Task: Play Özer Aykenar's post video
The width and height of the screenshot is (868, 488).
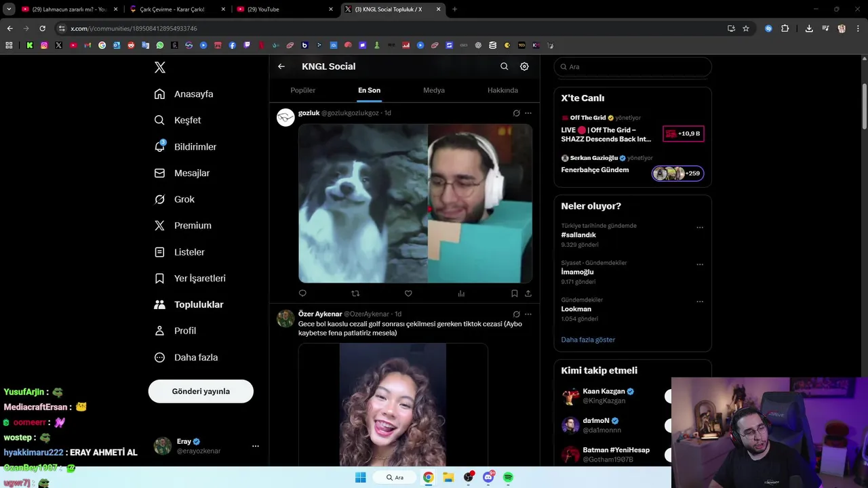Action: click(393, 405)
